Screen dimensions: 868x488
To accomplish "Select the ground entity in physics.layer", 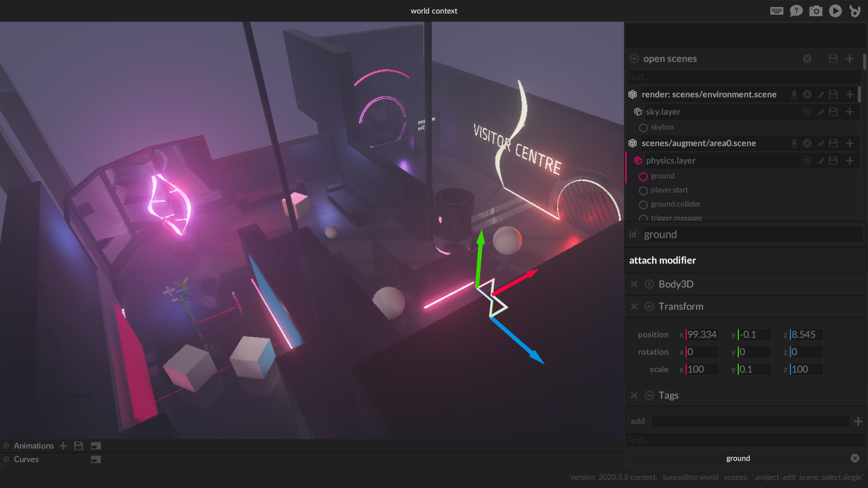I will click(662, 176).
